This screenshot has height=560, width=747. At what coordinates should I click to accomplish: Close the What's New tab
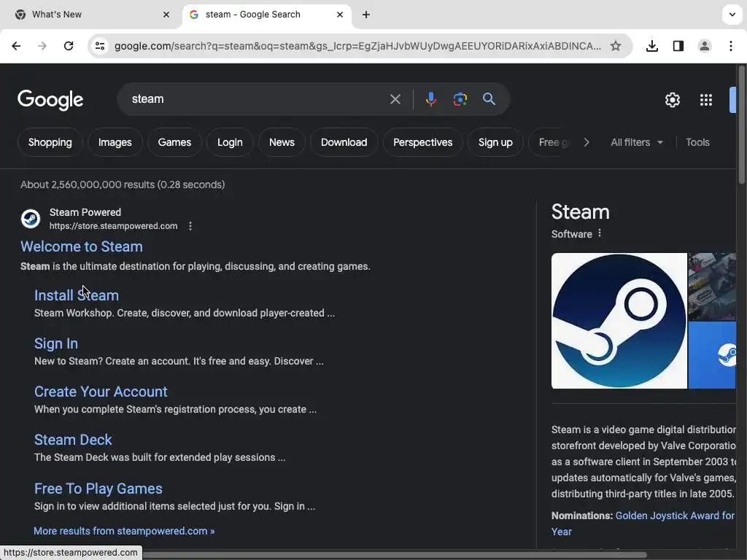[x=166, y=15]
